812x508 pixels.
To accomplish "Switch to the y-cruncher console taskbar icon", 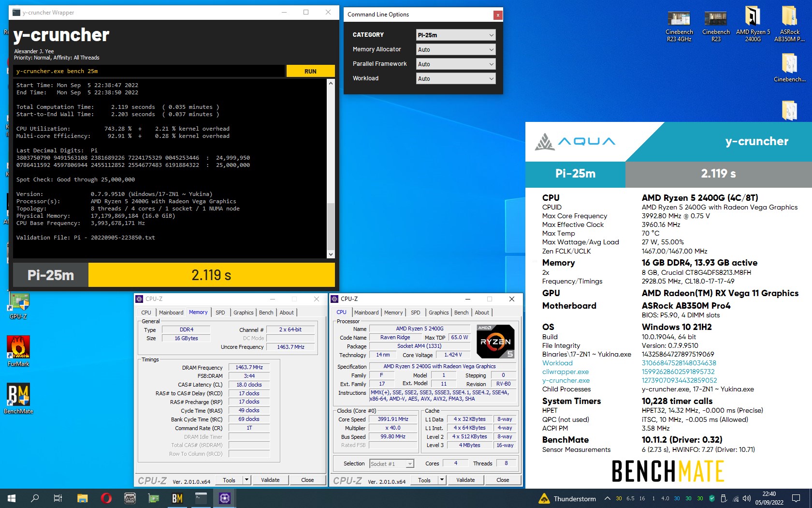I will tap(201, 498).
